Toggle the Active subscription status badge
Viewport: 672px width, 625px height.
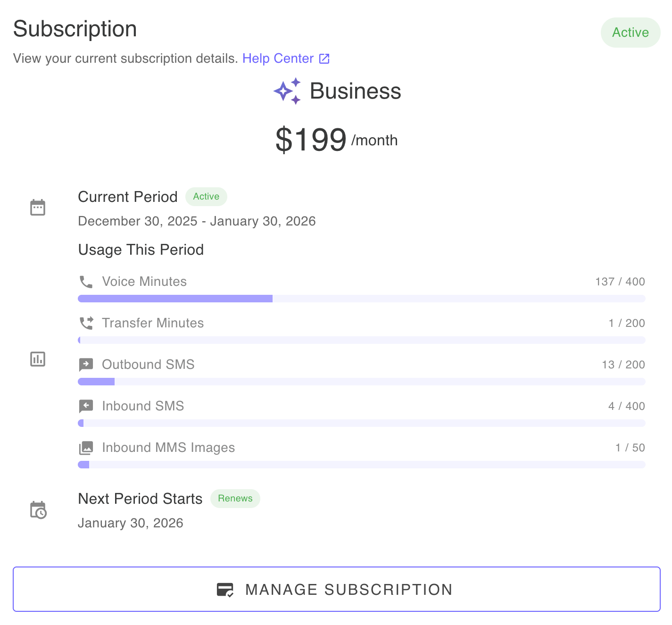630,32
